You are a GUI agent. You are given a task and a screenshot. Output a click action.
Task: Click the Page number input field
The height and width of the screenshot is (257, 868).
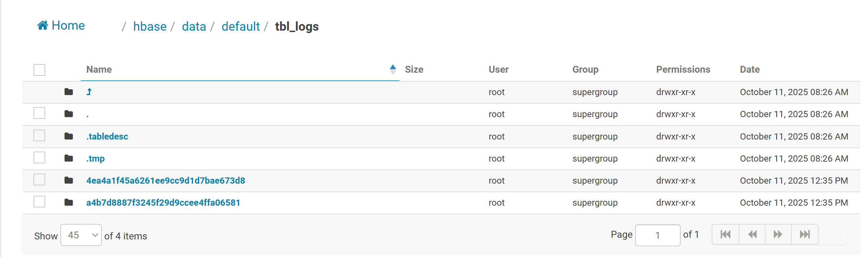point(658,235)
